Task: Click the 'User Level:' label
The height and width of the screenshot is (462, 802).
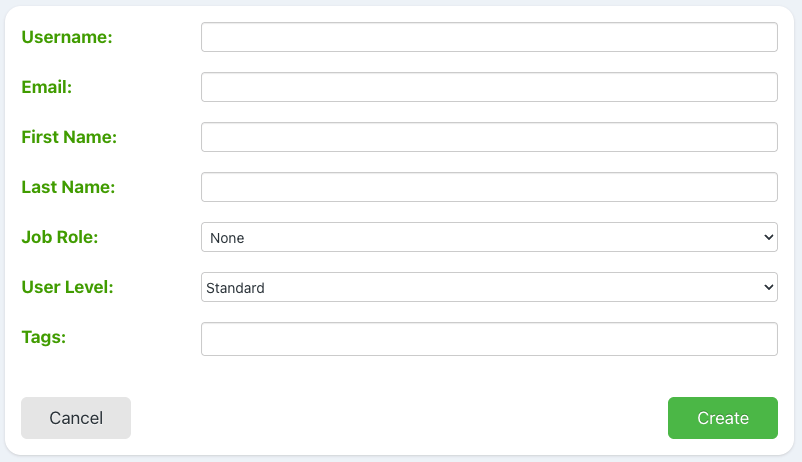Action: pos(67,287)
